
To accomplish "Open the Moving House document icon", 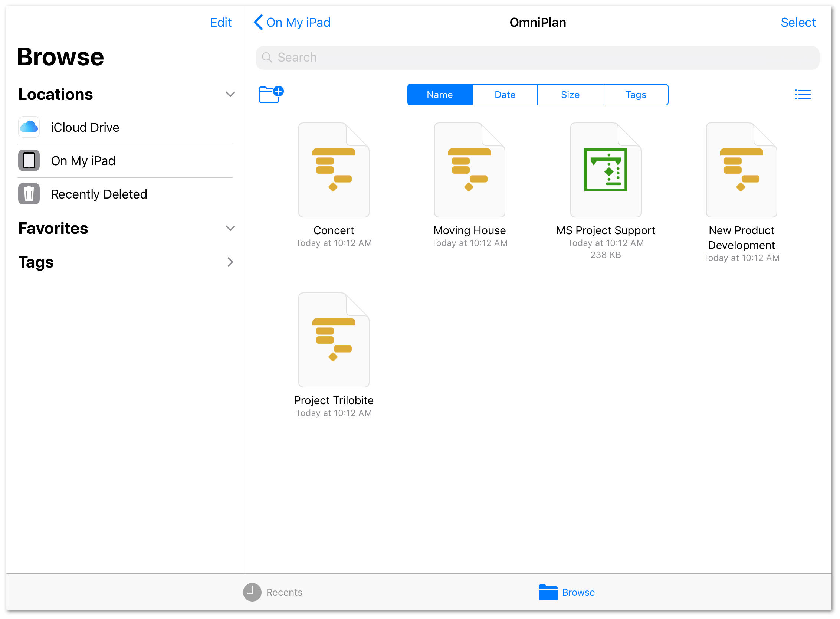I will 469,170.
